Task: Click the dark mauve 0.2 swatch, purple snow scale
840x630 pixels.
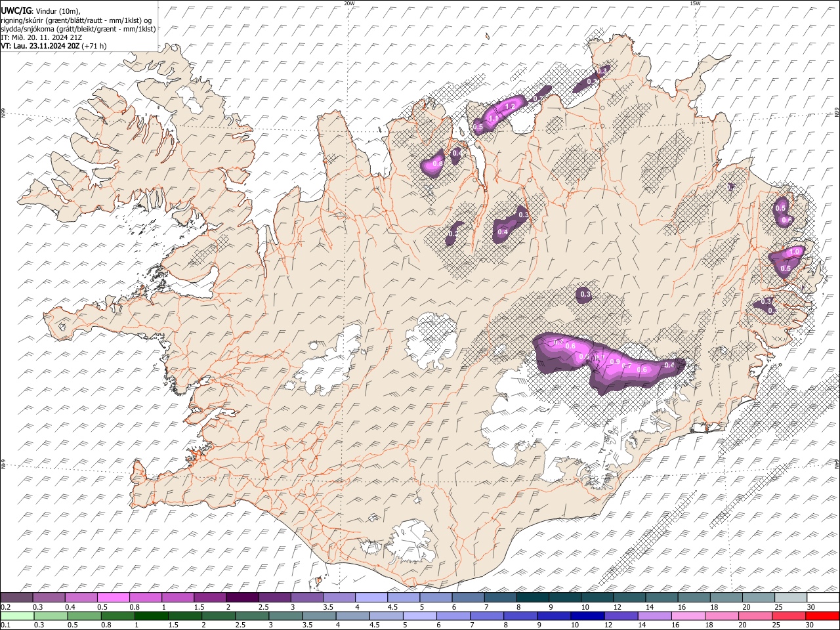Action: point(16,598)
